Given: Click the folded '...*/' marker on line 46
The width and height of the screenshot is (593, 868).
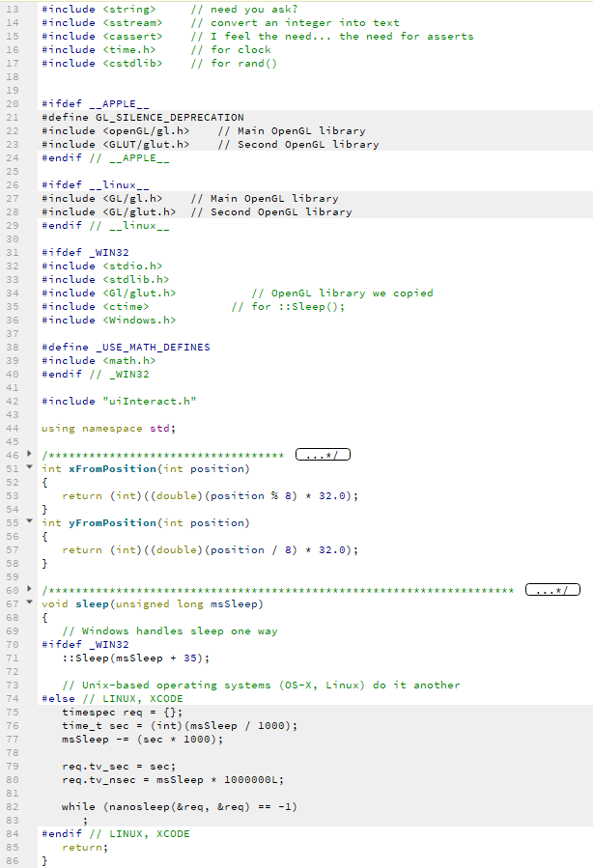Looking at the screenshot, I should point(323,455).
